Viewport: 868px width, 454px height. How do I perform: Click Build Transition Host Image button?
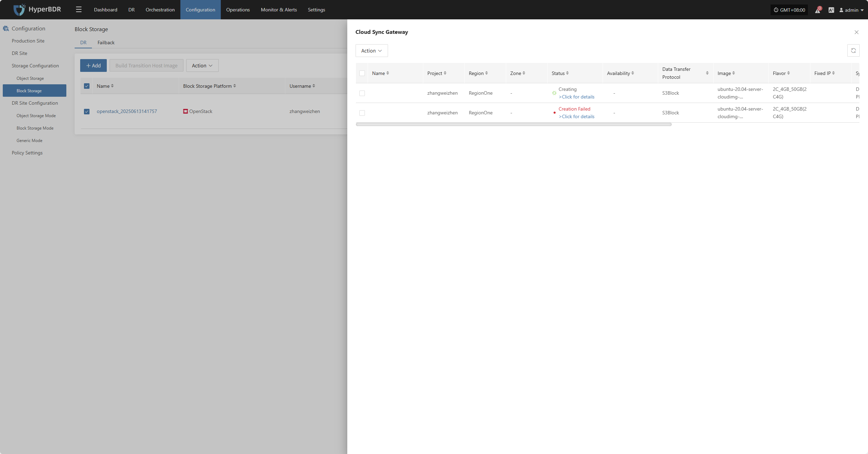tap(147, 66)
